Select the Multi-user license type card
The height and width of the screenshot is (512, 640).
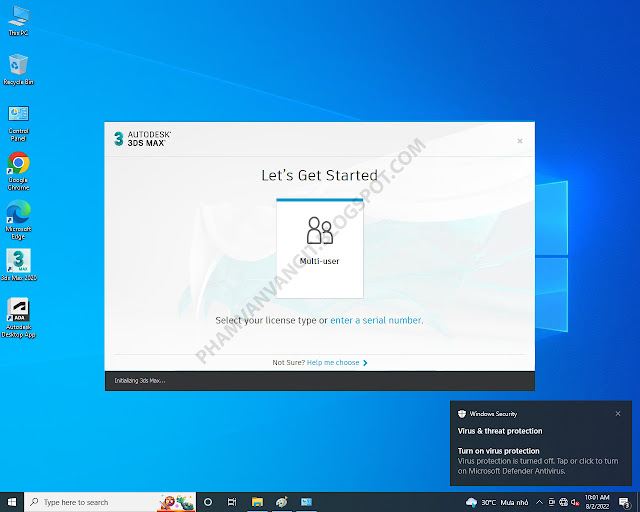(x=320, y=248)
